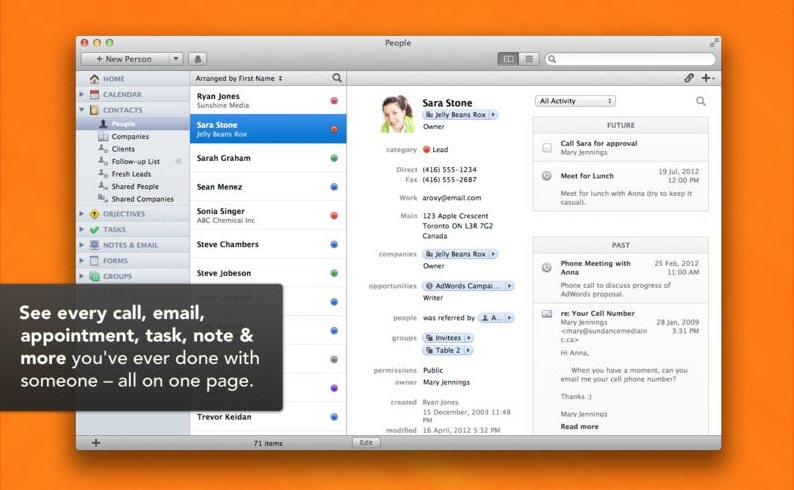This screenshot has height=490, width=794.
Task: Click the re: Your Cell Number email icon
Action: click(547, 314)
